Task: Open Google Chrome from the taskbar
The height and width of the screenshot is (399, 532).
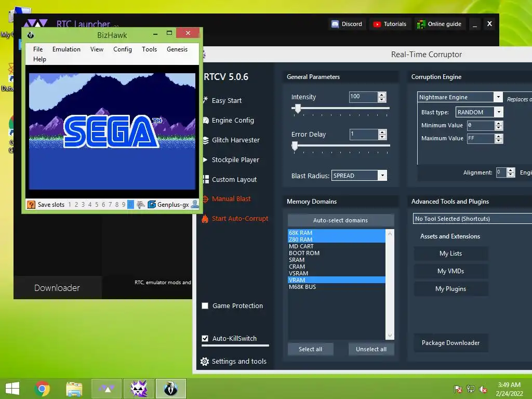Action: point(42,389)
